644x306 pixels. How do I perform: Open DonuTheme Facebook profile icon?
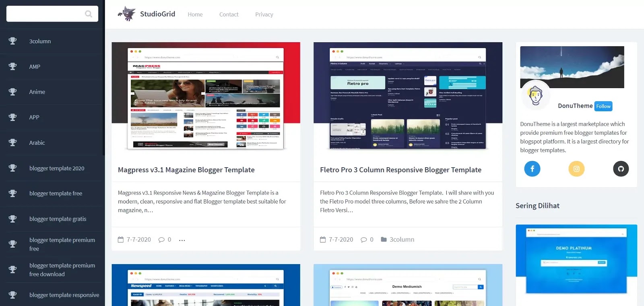532,168
